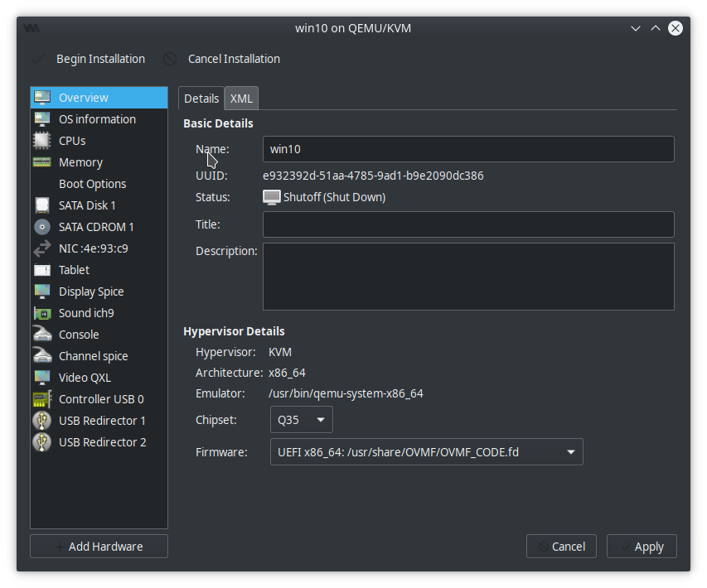Switch to the XML tab

pos(241,99)
